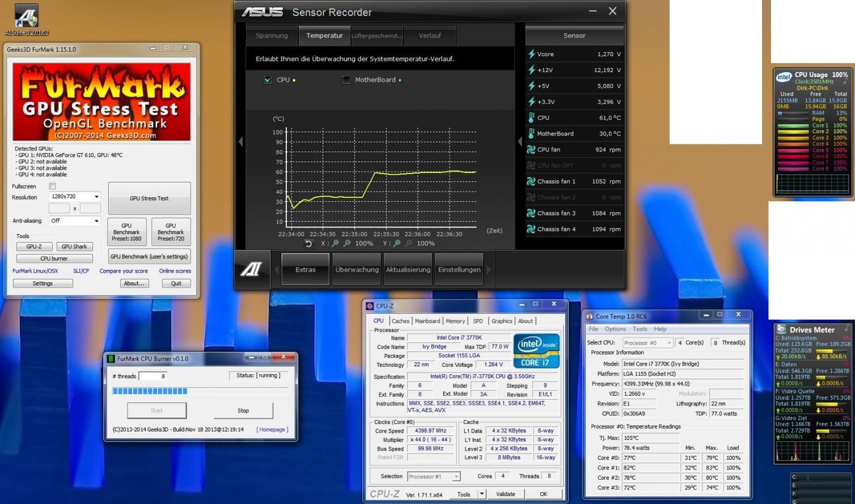
Task: Click the CPU fan spinner icon
Action: (x=531, y=150)
